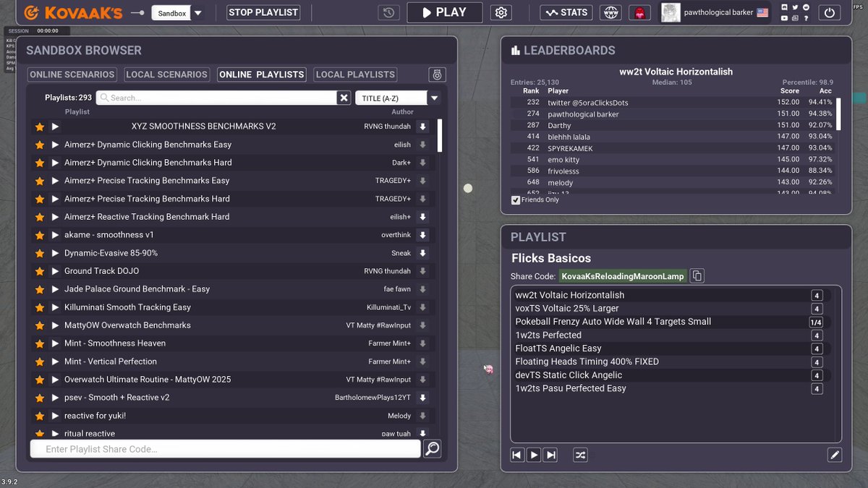Play Mint - Smoothness Heaven playlist
868x488 pixels.
click(x=55, y=343)
